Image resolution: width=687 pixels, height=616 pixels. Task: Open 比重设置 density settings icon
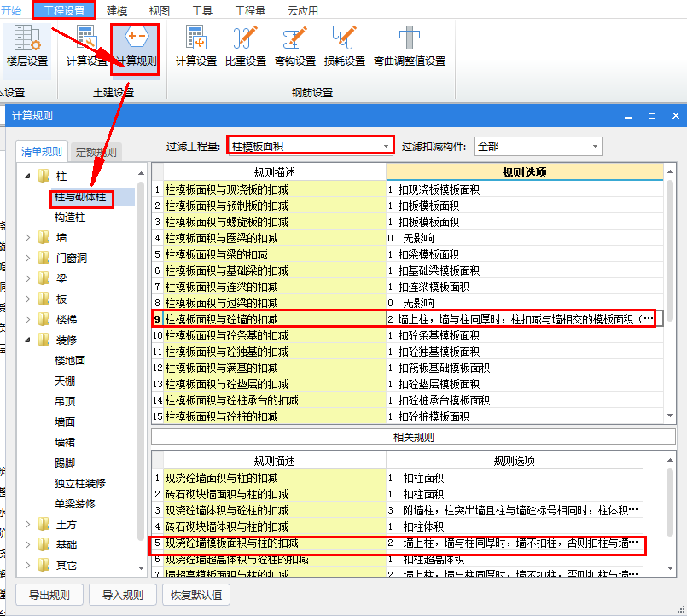246,46
